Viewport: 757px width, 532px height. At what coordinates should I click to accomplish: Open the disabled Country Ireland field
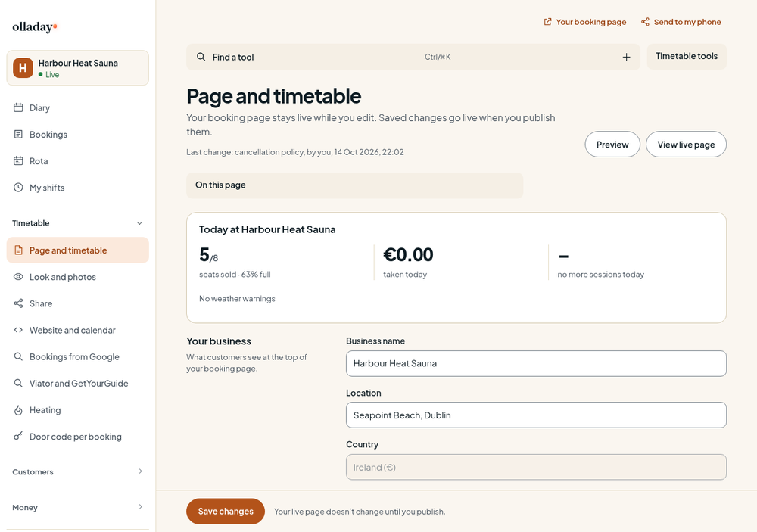[x=536, y=467]
